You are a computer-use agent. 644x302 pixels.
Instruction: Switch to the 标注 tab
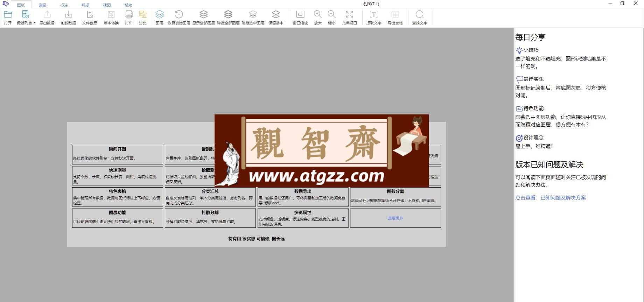(x=64, y=5)
